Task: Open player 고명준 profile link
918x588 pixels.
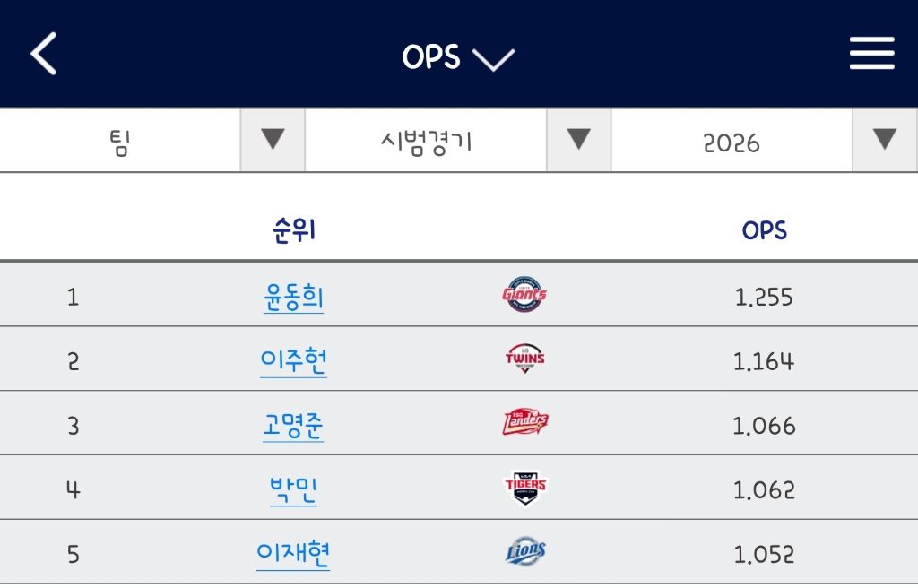Action: pyautogui.click(x=293, y=426)
